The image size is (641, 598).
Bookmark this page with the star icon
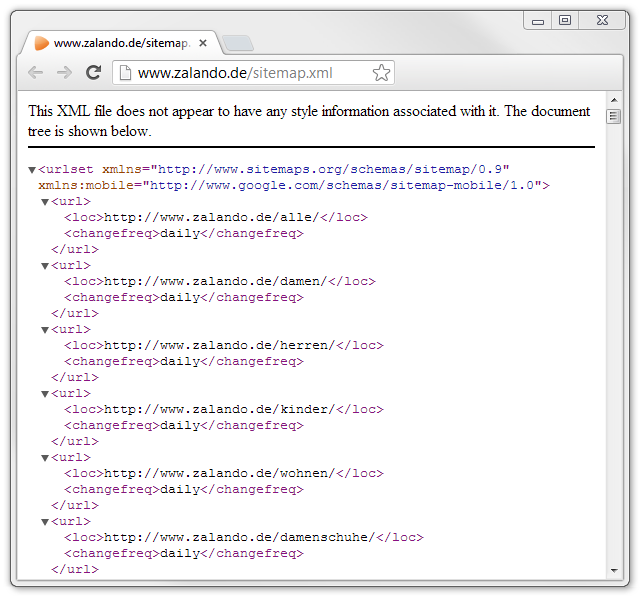pyautogui.click(x=381, y=73)
